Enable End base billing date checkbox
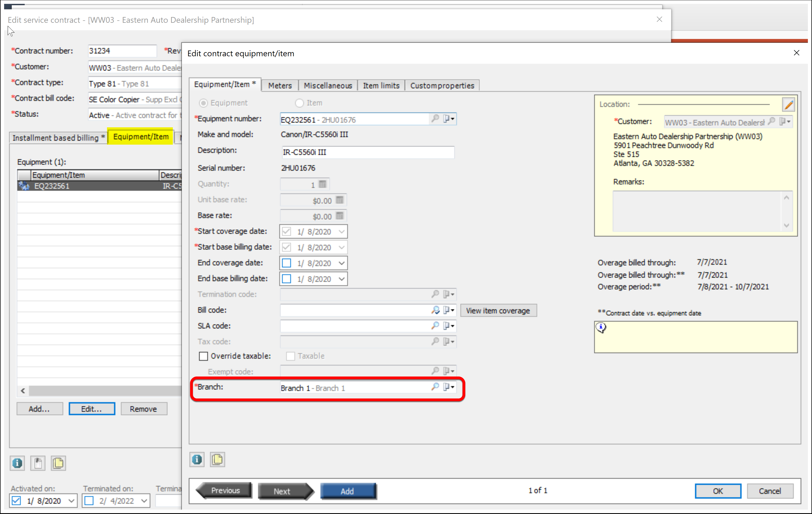Image resolution: width=812 pixels, height=514 pixels. [287, 279]
